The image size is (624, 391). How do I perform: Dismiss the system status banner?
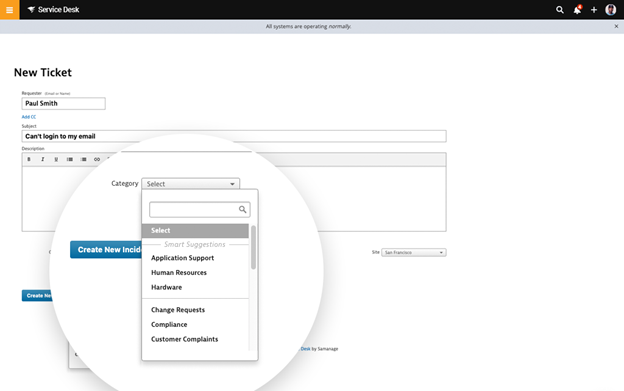tap(616, 26)
